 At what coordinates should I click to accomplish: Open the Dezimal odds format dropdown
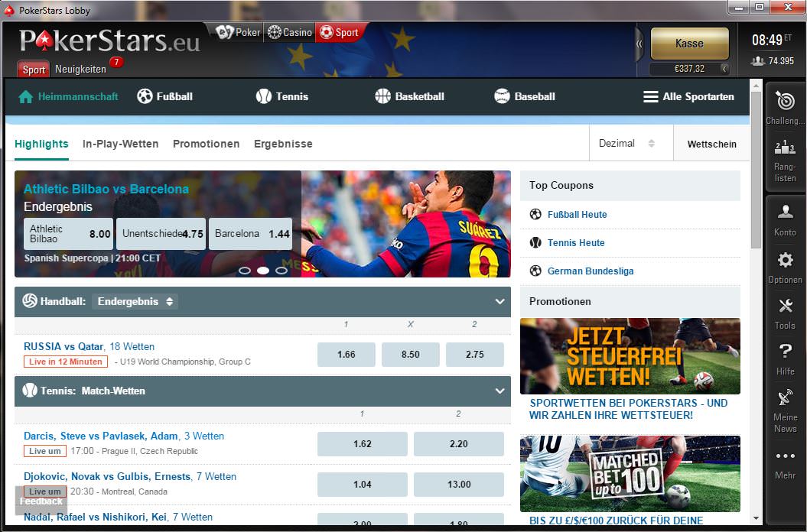click(x=627, y=144)
